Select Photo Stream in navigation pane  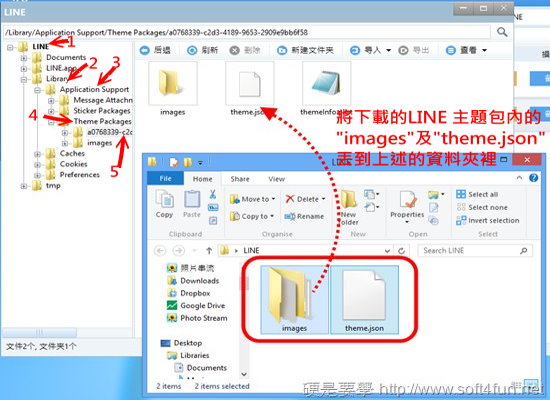pyautogui.click(x=197, y=318)
